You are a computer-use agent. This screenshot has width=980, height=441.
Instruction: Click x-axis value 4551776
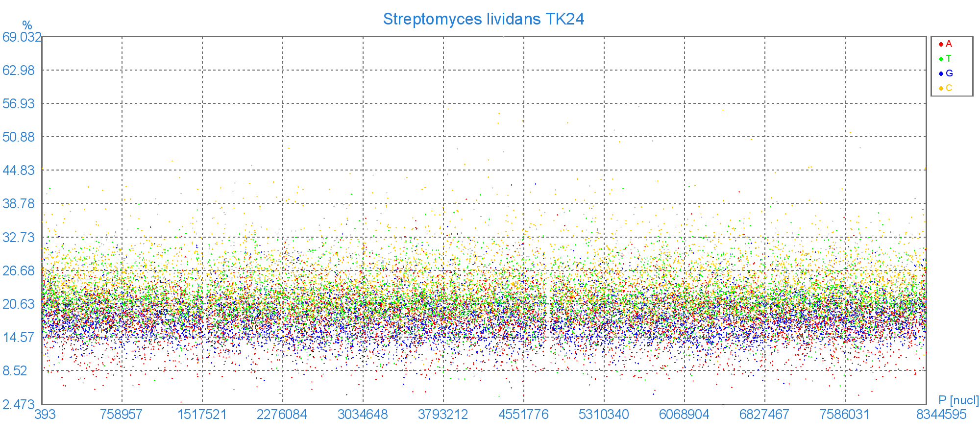(523, 415)
